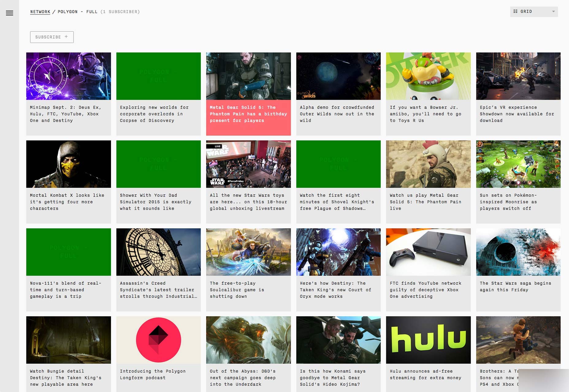This screenshot has width=569, height=392.
Task: Click the Big Ben clock thumbnail
Action: (x=158, y=252)
